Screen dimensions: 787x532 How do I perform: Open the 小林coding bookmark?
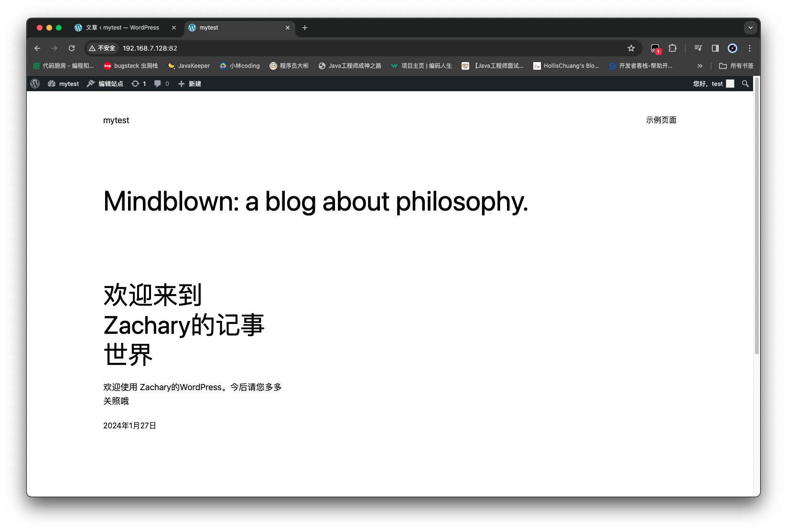pyautogui.click(x=239, y=66)
